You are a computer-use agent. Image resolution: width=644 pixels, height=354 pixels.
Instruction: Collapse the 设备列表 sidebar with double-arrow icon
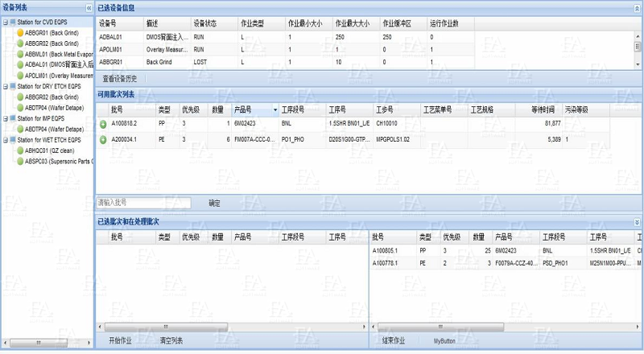point(89,7)
